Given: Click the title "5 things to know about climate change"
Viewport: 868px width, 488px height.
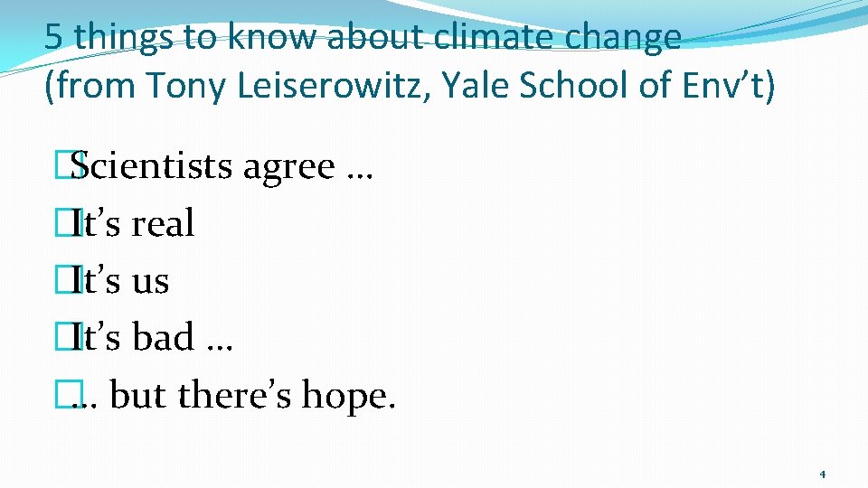Looking at the screenshot, I should [x=363, y=36].
